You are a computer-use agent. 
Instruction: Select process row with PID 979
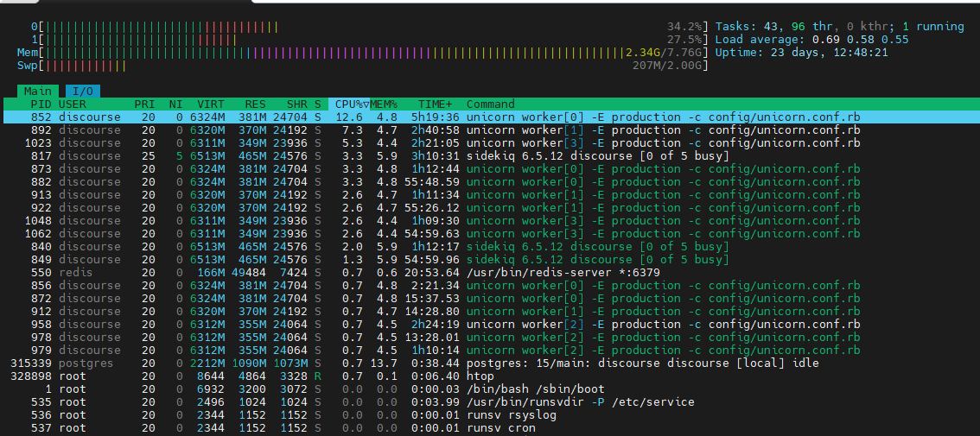(x=490, y=350)
